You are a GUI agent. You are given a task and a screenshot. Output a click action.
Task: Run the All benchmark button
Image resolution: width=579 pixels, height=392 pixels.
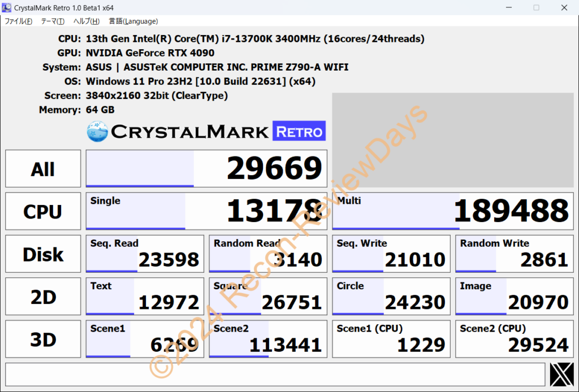[x=42, y=168]
